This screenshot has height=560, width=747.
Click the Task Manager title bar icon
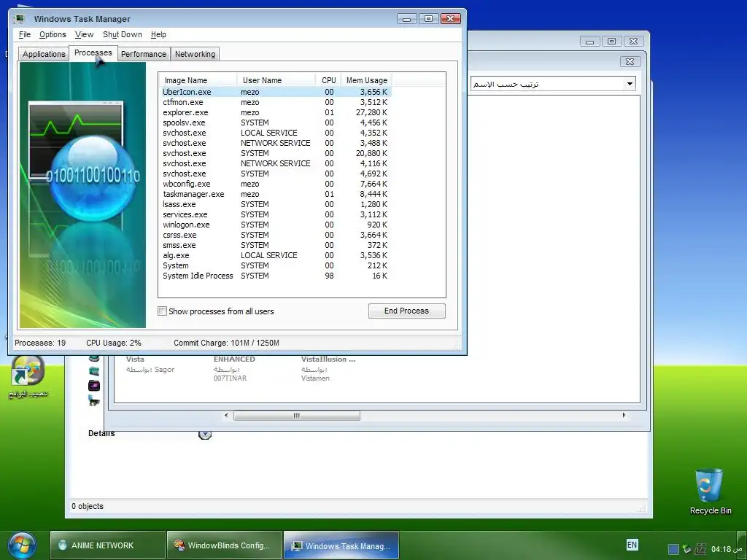coord(19,19)
